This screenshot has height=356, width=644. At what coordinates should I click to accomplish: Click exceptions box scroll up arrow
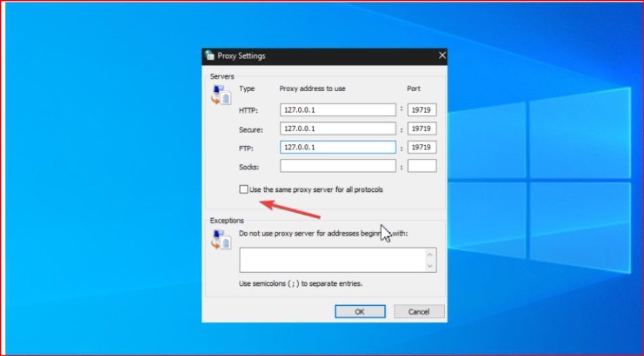click(430, 254)
